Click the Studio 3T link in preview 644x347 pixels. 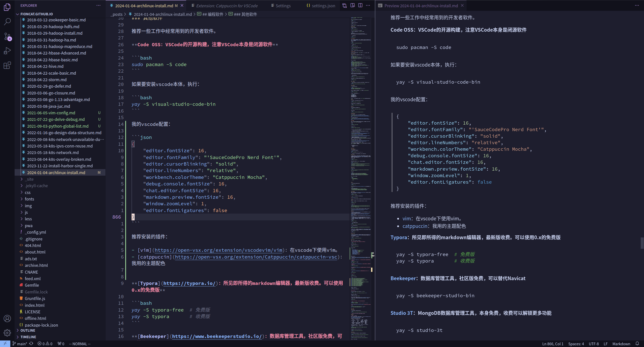click(x=401, y=313)
